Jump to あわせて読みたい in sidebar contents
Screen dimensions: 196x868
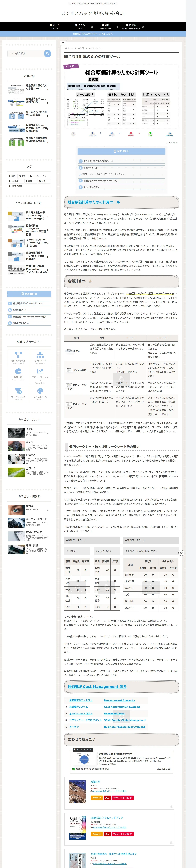point(21,323)
